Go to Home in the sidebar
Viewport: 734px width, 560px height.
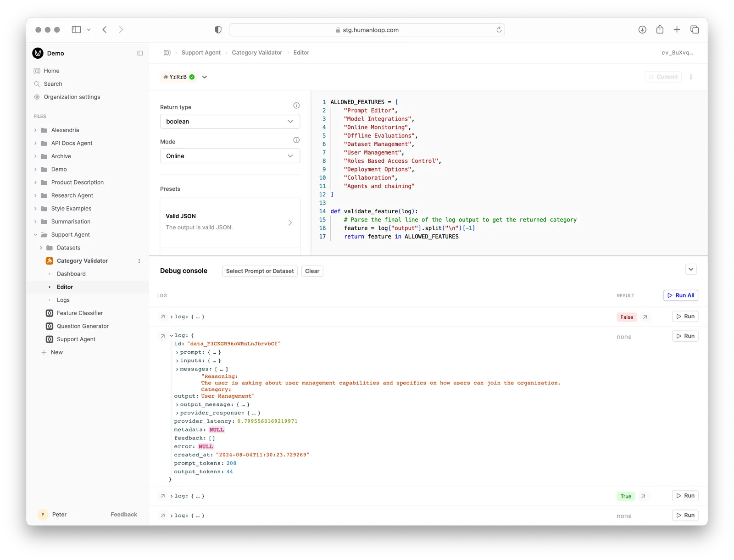pyautogui.click(x=51, y=71)
